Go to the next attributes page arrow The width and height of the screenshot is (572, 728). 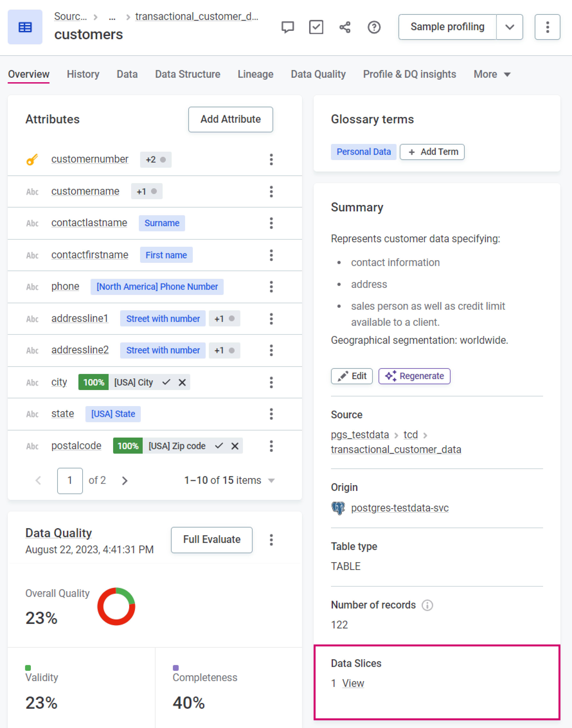(x=125, y=480)
